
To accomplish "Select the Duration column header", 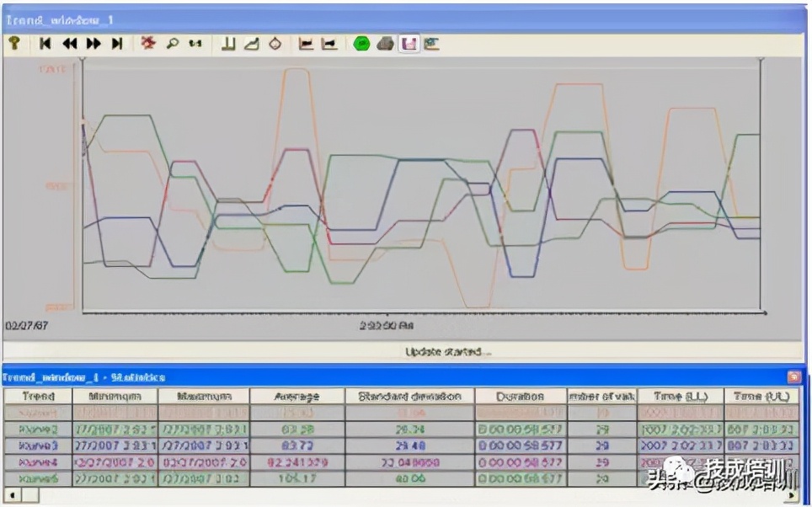I will click(520, 396).
